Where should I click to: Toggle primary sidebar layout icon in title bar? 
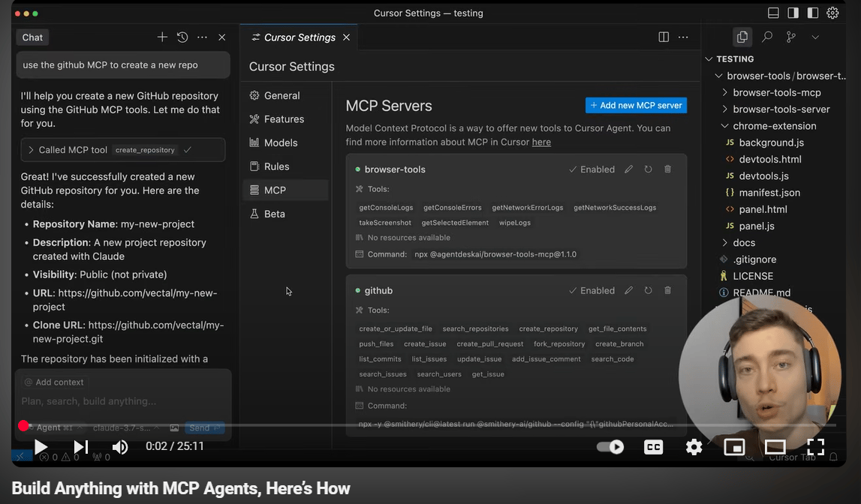pyautogui.click(x=793, y=13)
